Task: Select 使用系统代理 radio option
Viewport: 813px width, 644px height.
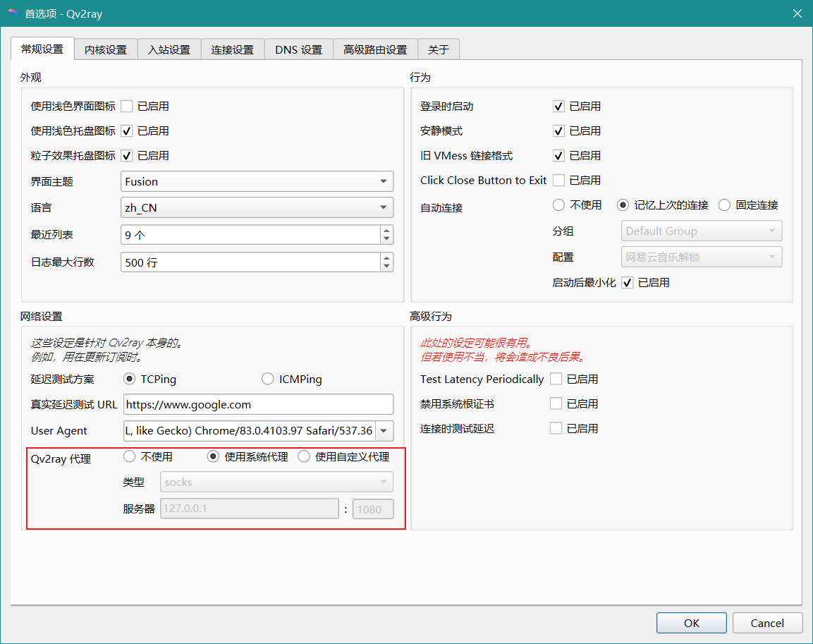Action: pyautogui.click(x=213, y=456)
